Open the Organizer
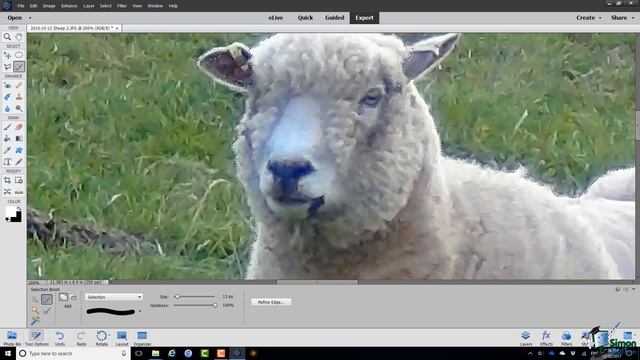This screenshot has height=360, width=640. coord(142,338)
